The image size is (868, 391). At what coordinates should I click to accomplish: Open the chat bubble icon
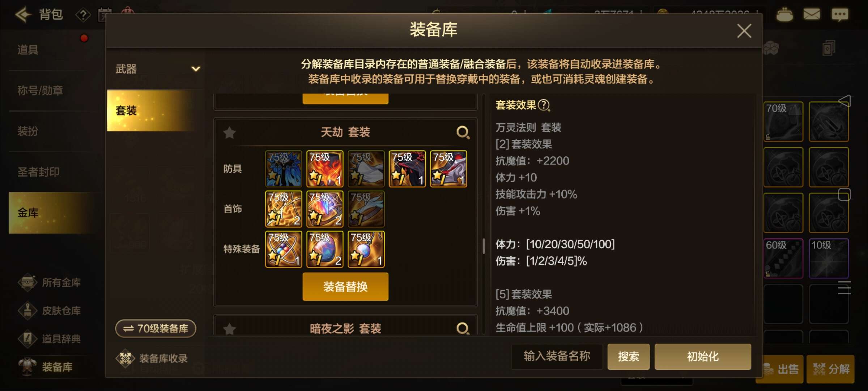[840, 15]
